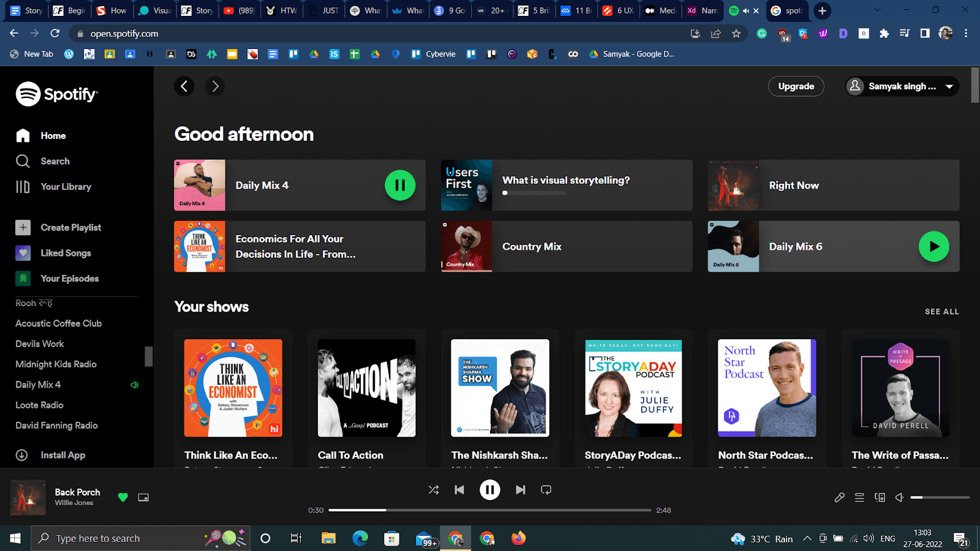This screenshot has height=551, width=980.
Task: Open the lyrics view icon in the player bar
Action: [839, 497]
